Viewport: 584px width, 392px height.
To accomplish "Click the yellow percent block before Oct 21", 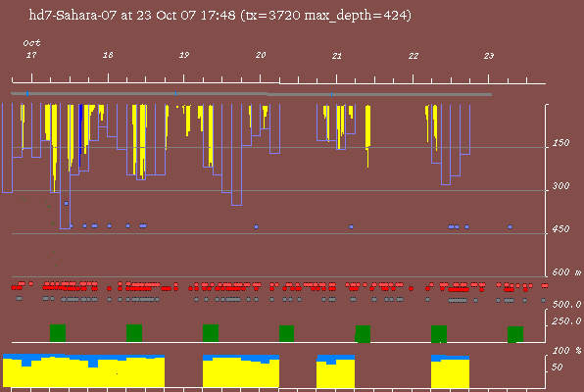I will pos(335,373).
